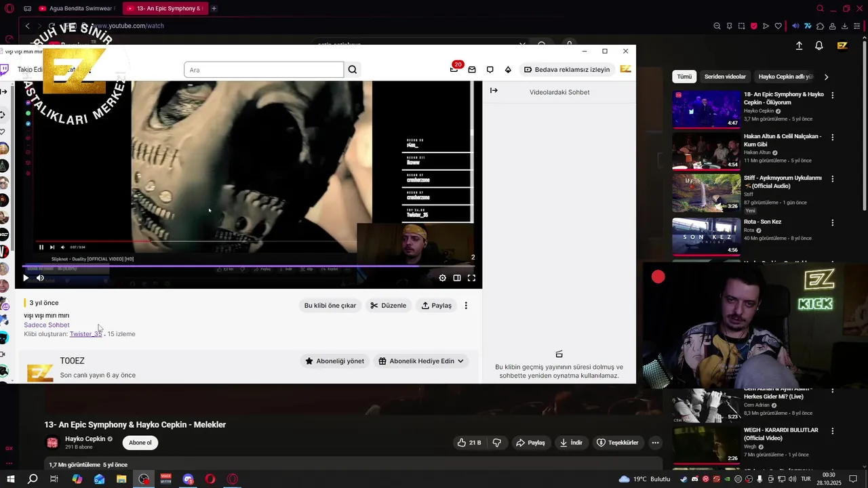The image size is (868, 488).
Task: Open options menu for 'WEGH - KARARDI BULUTLAR'
Action: pyautogui.click(x=833, y=430)
